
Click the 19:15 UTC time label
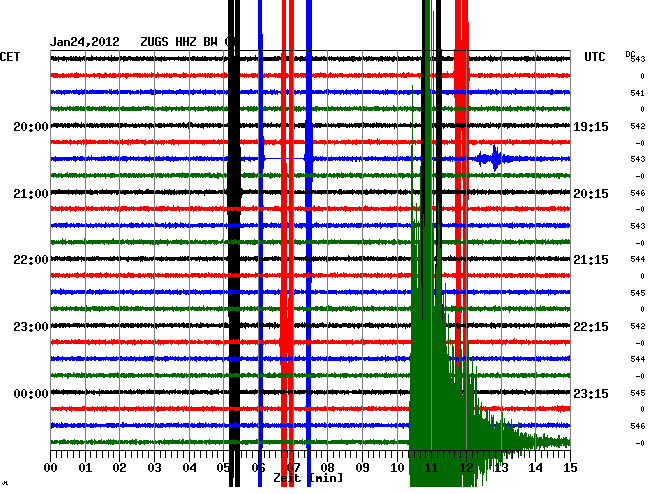coord(591,126)
